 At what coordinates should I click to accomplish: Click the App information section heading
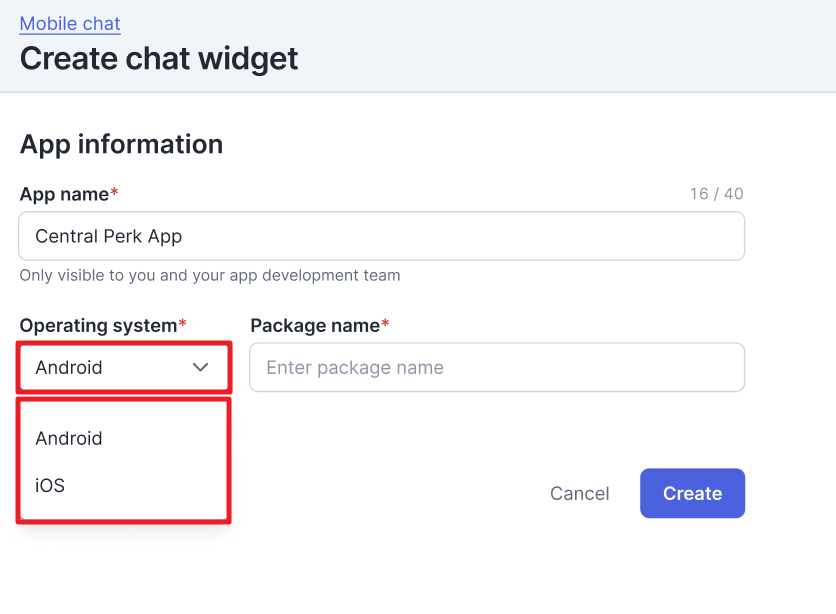[x=121, y=144]
